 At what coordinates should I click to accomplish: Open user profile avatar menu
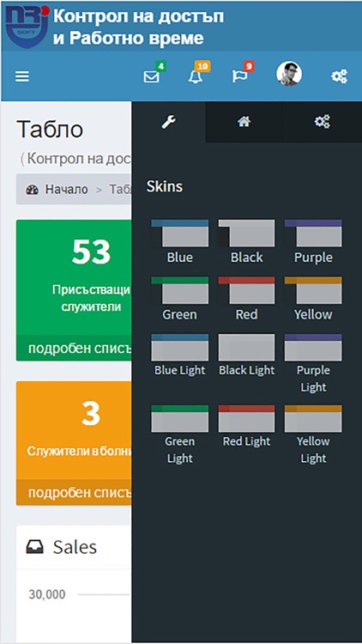coord(289,74)
